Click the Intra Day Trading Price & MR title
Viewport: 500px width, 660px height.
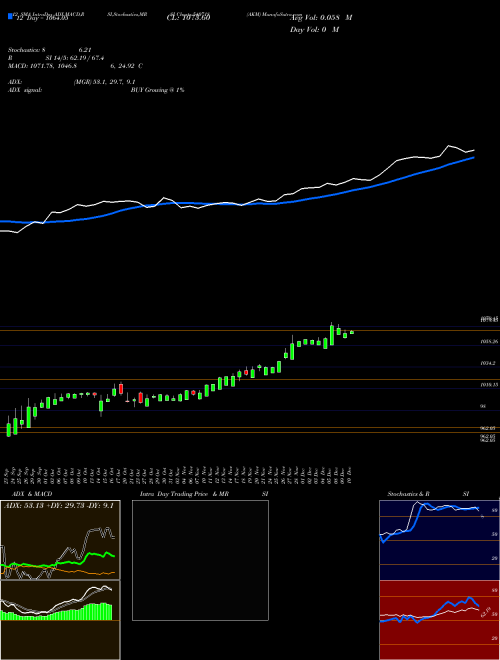pos(184,494)
